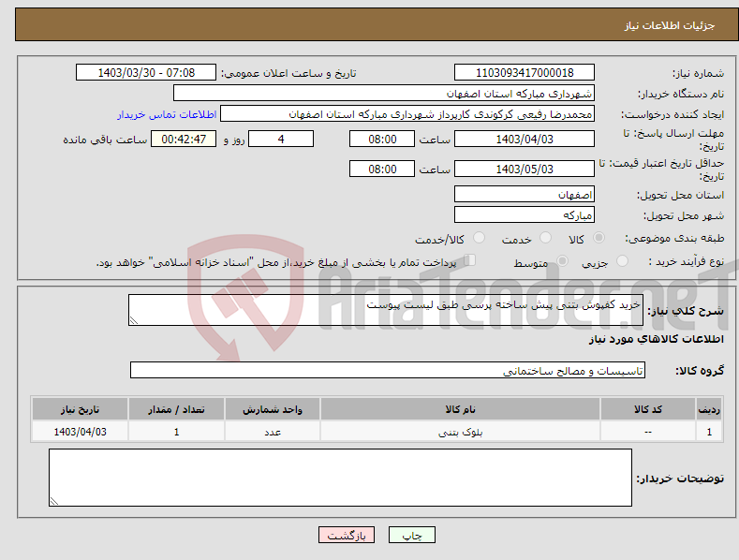Click the request creator name field

point(407,113)
